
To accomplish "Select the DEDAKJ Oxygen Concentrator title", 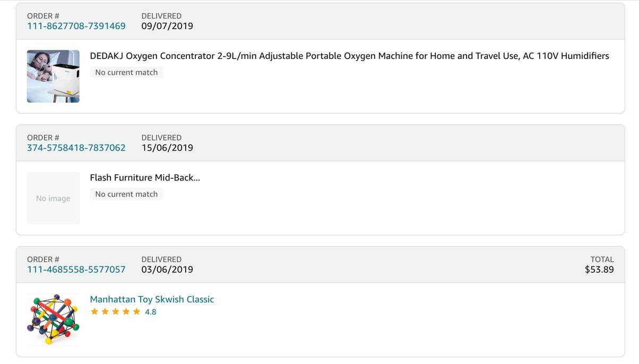I will (x=349, y=56).
